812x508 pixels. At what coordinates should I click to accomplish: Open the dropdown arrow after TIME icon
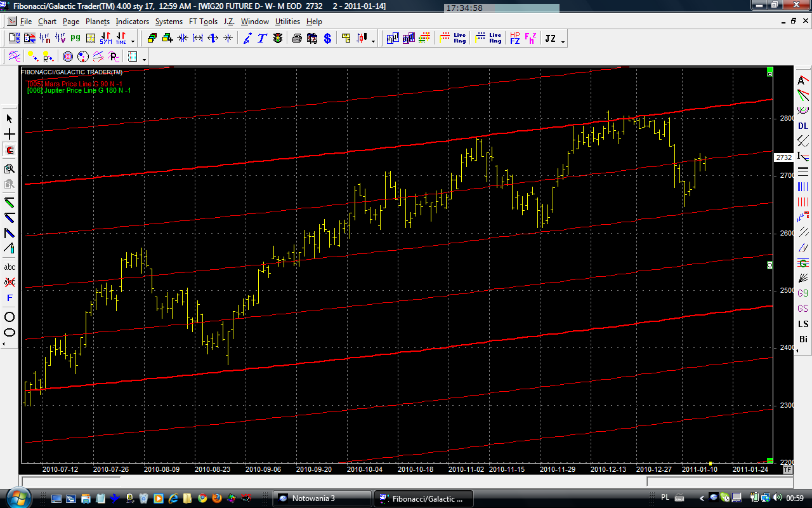coord(133,42)
